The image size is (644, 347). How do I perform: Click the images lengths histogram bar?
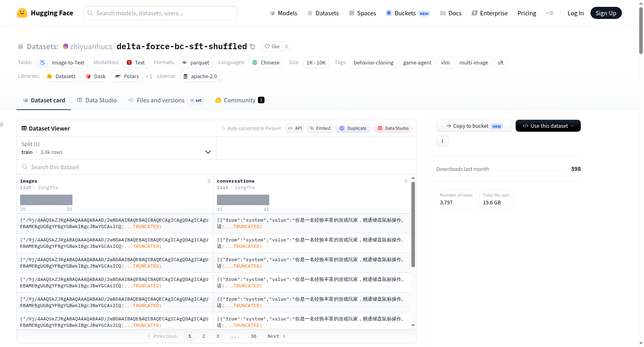(46, 200)
